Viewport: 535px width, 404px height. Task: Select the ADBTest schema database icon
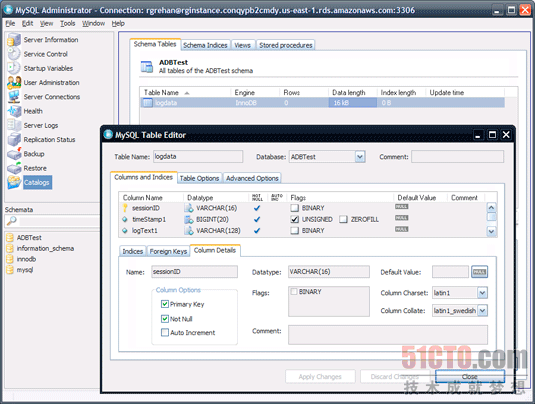pos(10,237)
